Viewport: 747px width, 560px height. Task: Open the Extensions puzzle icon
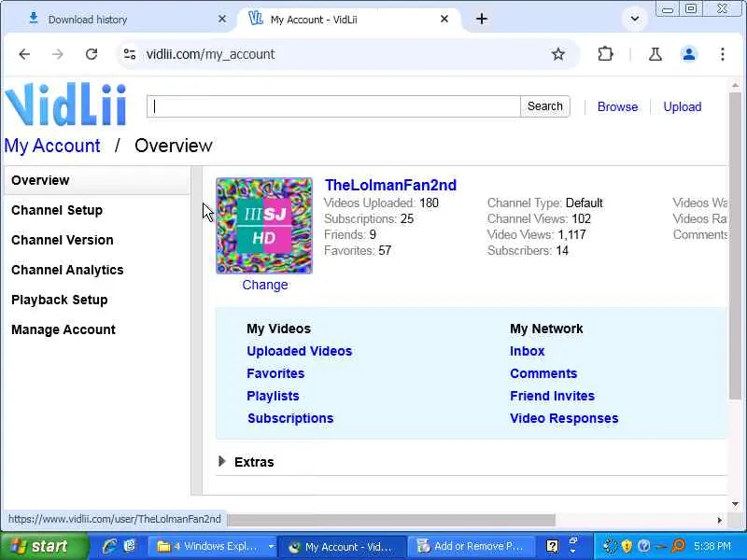(x=605, y=54)
